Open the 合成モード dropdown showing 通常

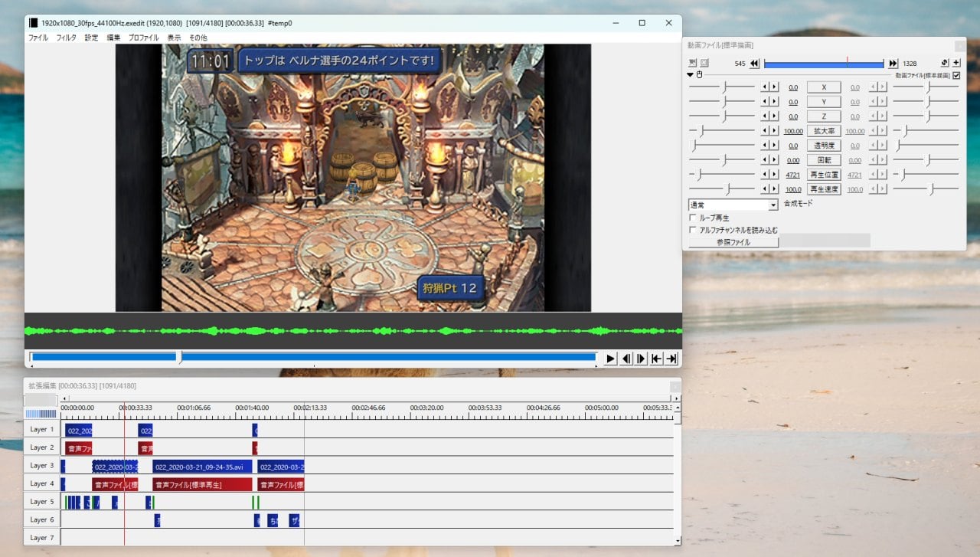[x=733, y=205]
